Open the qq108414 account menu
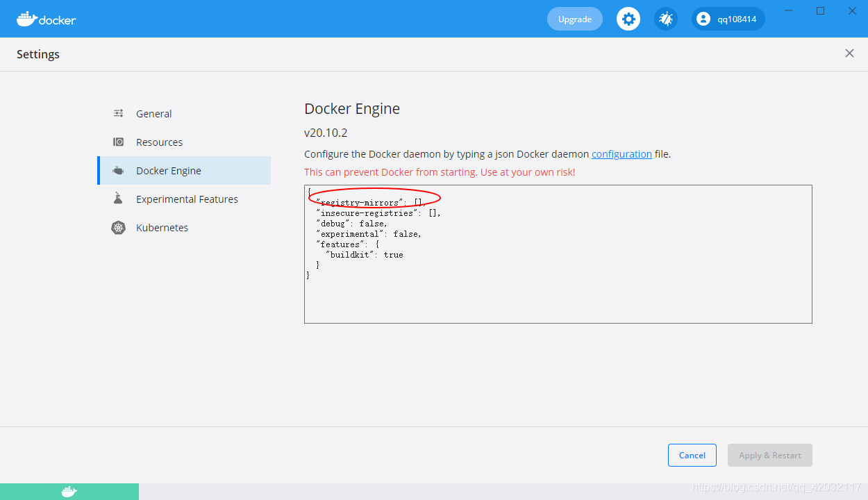The image size is (868, 500). (728, 19)
